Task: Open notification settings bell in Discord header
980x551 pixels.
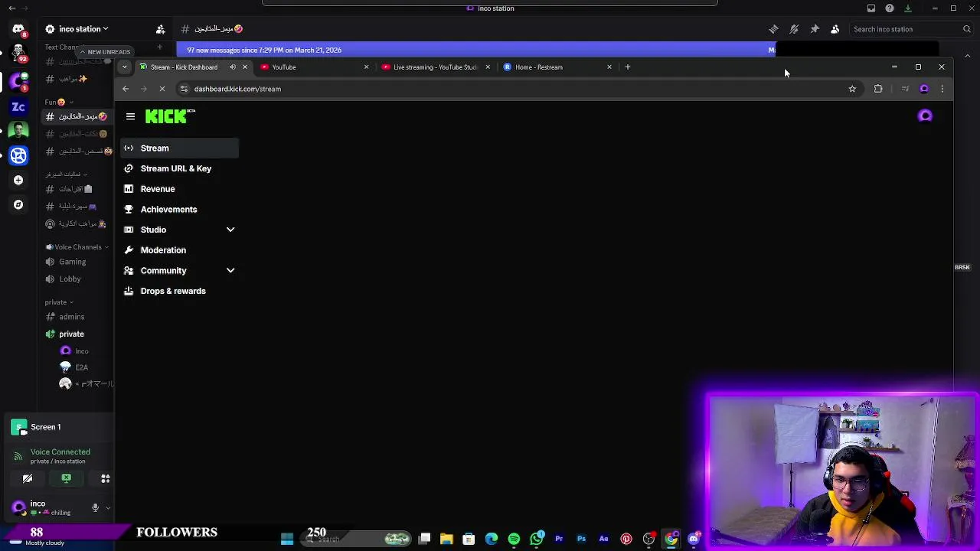Action: 794,29
